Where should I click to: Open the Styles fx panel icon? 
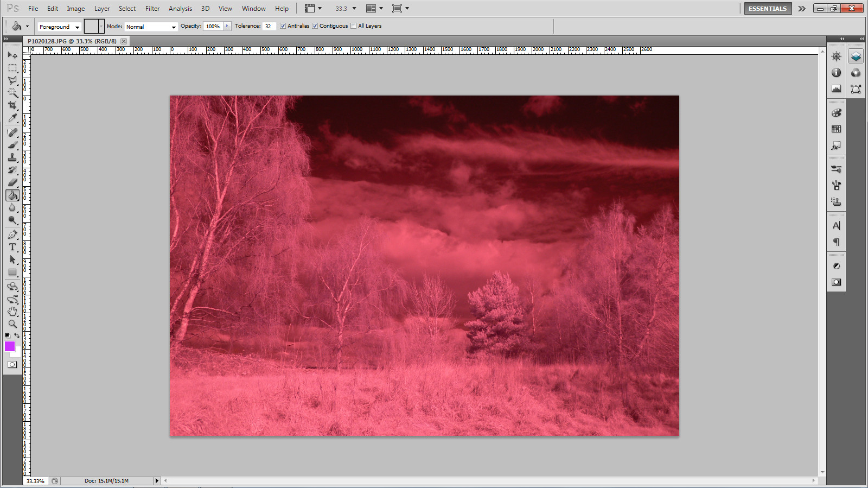[x=837, y=145]
